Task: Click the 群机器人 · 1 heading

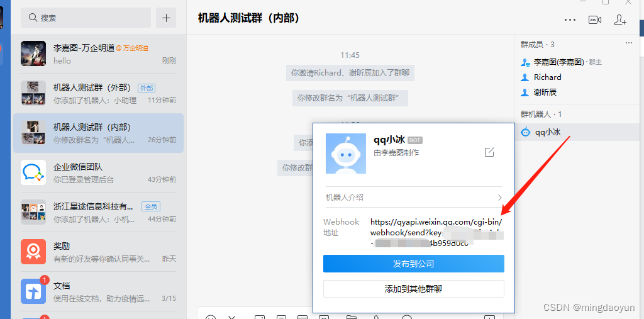Action: (x=541, y=115)
